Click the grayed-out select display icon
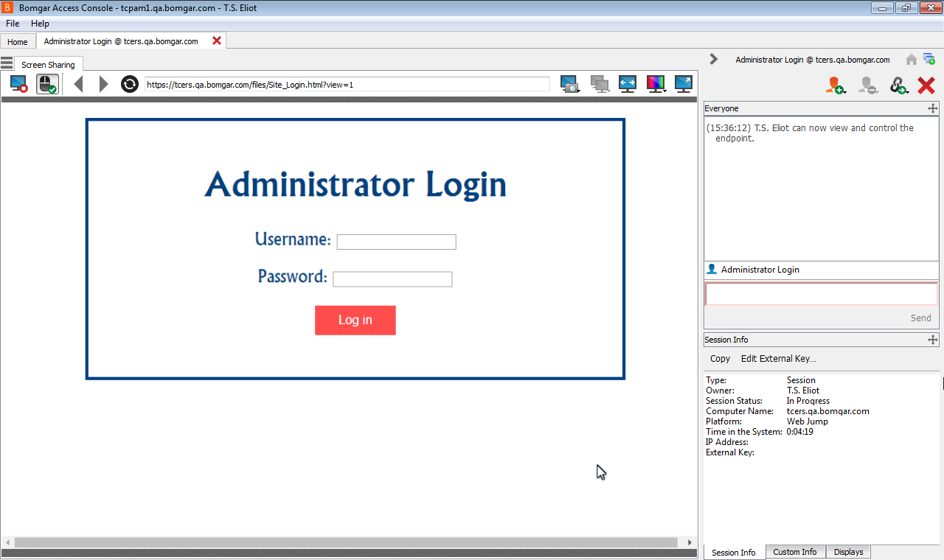The height and width of the screenshot is (560, 944). [600, 84]
